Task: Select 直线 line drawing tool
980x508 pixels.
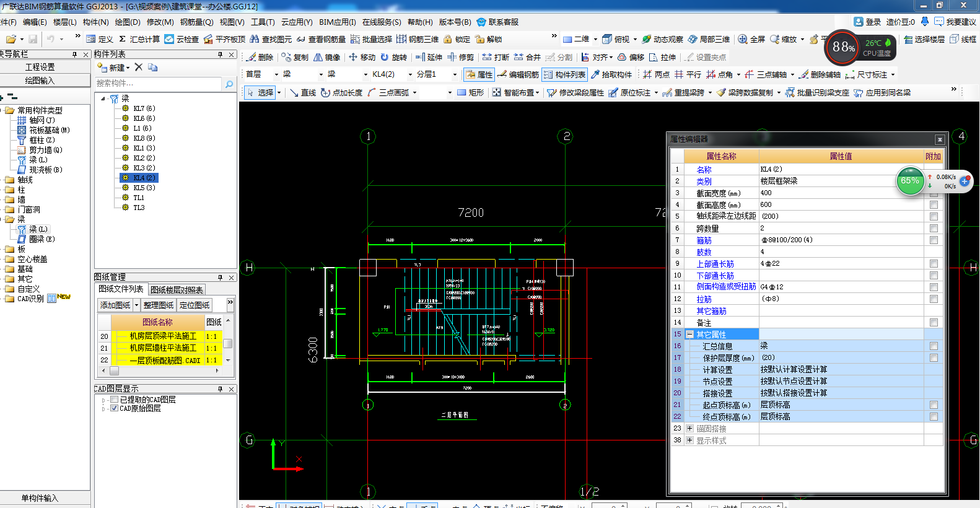Action: point(302,92)
